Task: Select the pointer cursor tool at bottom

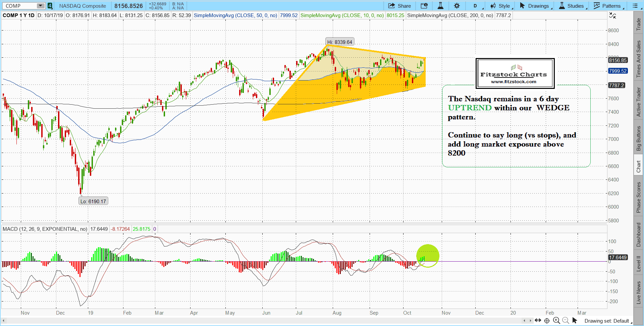Action: click(575, 321)
